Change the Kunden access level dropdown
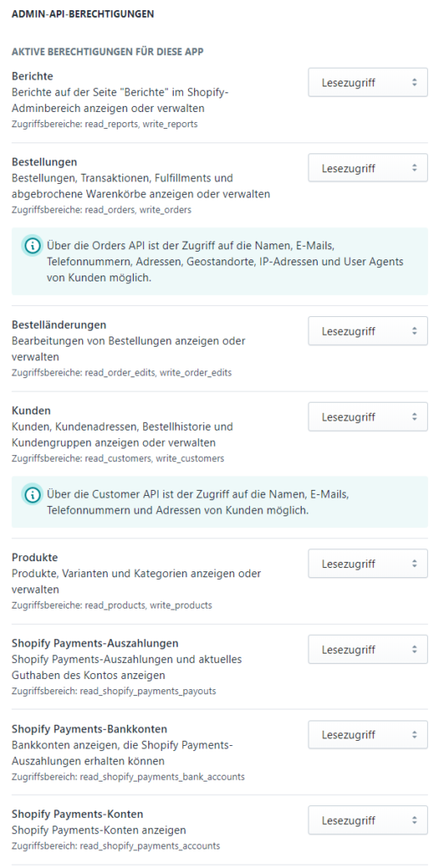The width and height of the screenshot is (444, 868). click(x=368, y=417)
